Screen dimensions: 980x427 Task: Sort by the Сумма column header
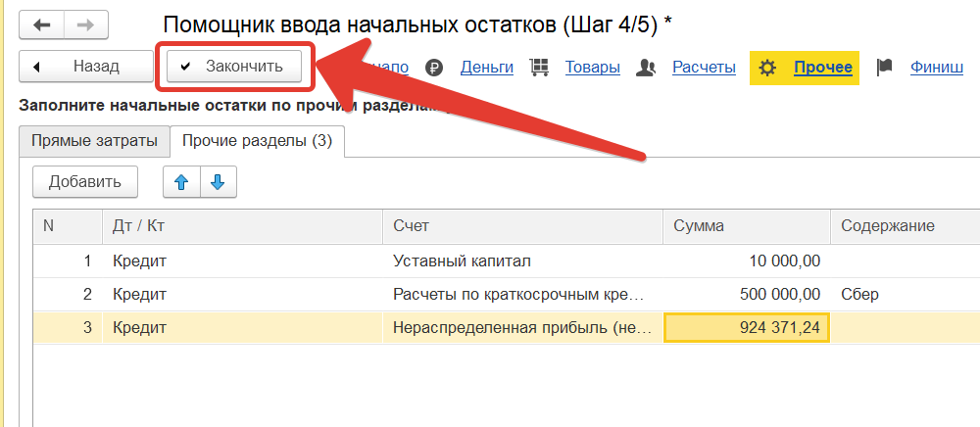[699, 226]
